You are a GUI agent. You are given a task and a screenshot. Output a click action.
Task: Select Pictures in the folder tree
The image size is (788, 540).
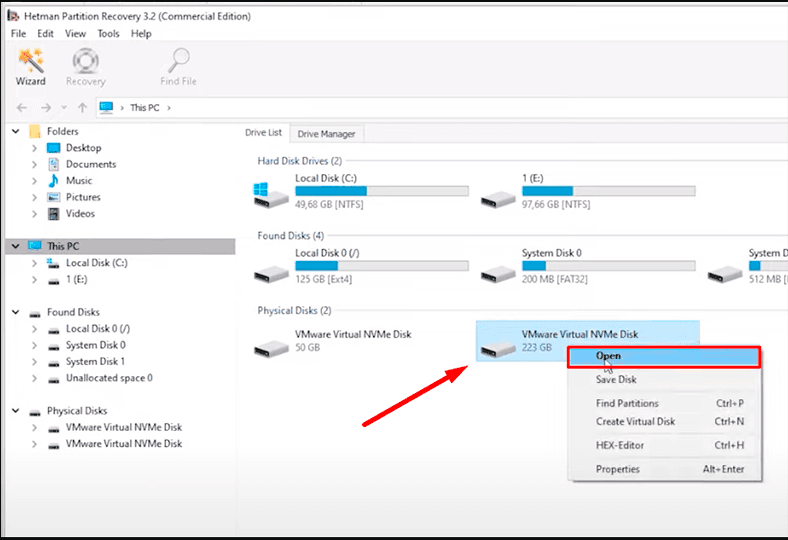(x=83, y=197)
